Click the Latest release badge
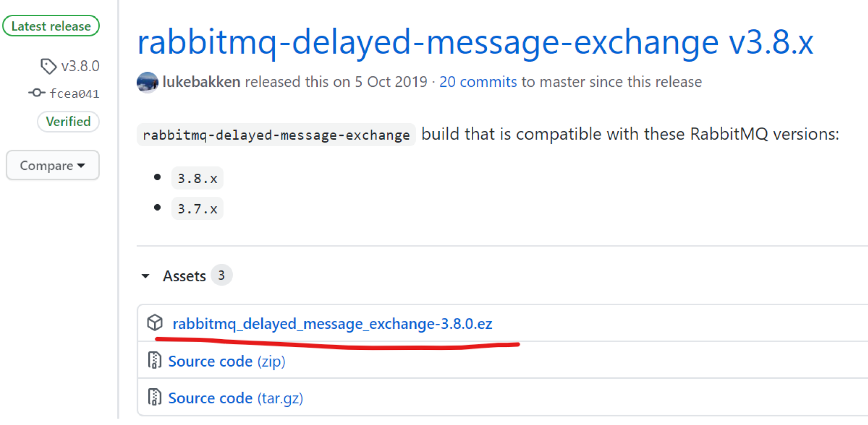 click(51, 26)
